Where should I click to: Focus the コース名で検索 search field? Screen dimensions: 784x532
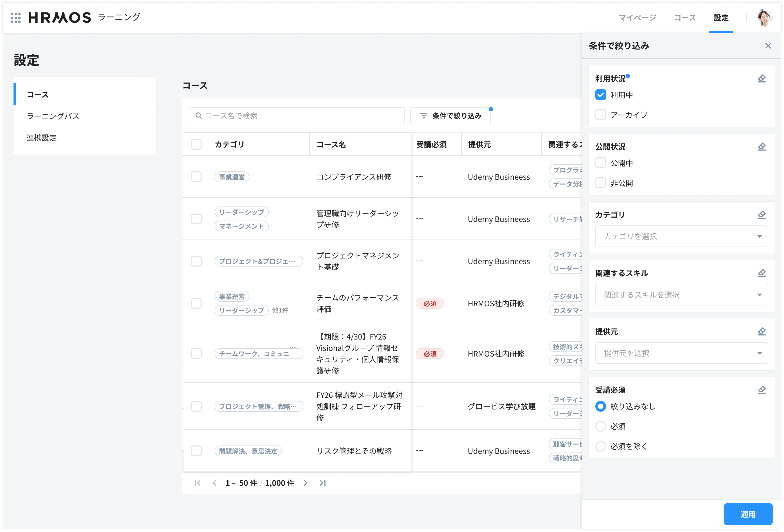[x=297, y=116]
